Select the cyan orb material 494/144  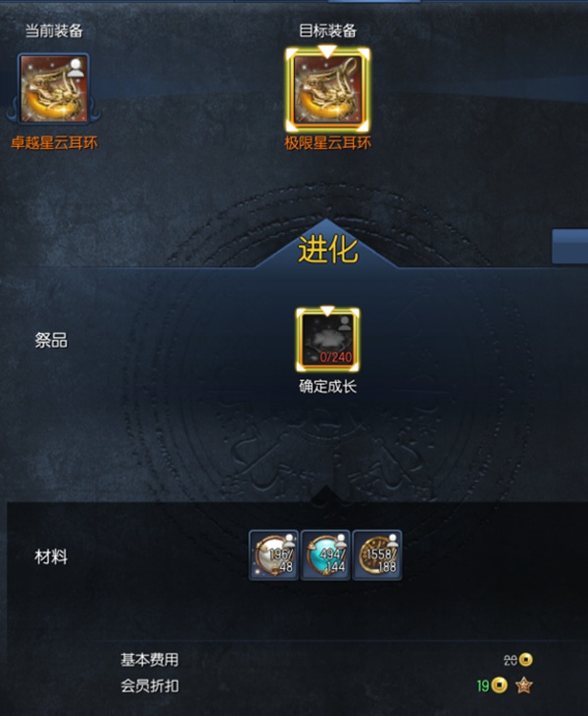(325, 554)
